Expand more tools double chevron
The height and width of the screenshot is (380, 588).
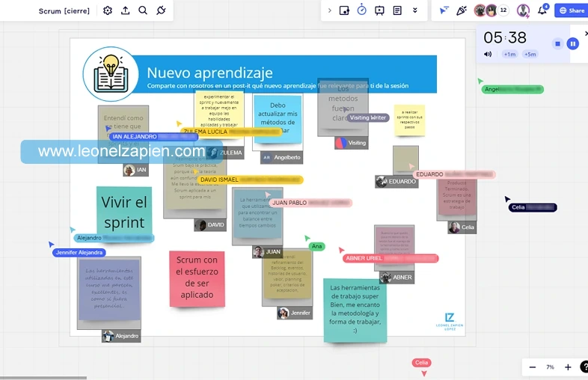coord(415,10)
